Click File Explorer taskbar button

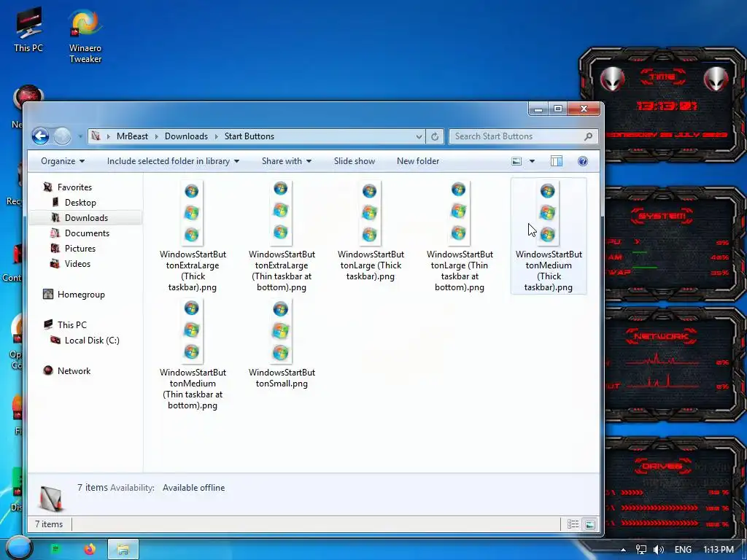123,549
